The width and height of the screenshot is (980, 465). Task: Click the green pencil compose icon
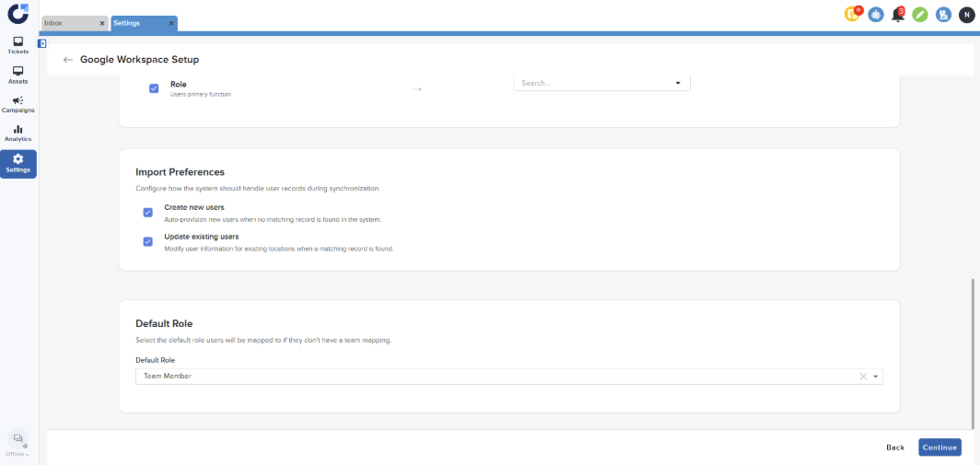(920, 14)
